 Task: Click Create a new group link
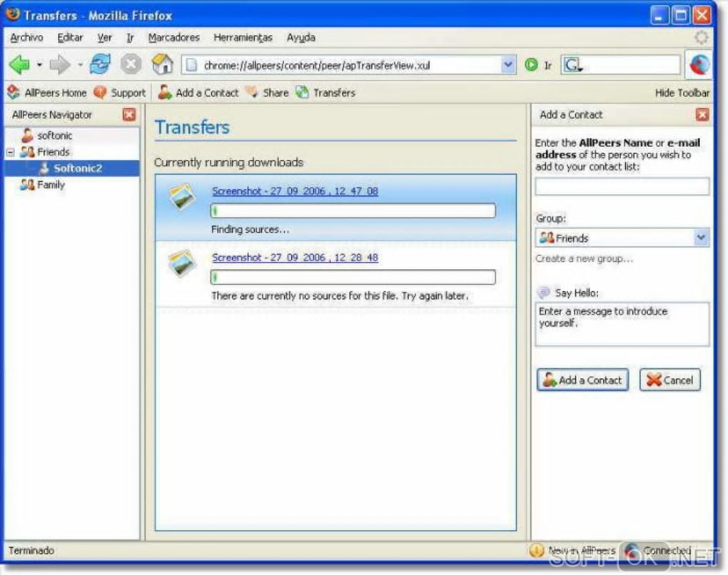[x=584, y=258]
